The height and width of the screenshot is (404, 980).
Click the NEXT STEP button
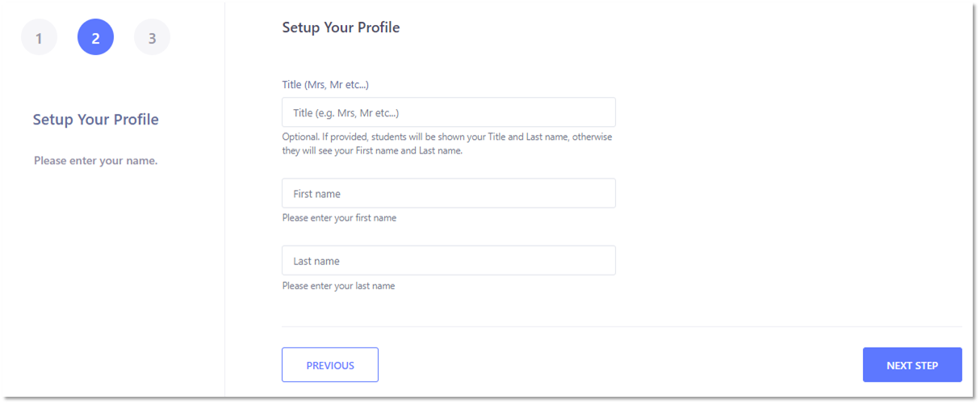coord(912,364)
